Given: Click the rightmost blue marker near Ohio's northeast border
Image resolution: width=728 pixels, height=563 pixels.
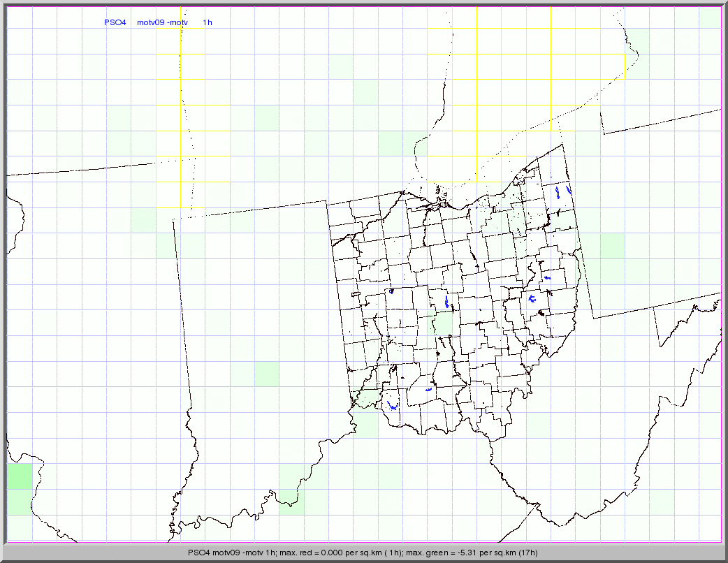Looking at the screenshot, I should (x=569, y=189).
